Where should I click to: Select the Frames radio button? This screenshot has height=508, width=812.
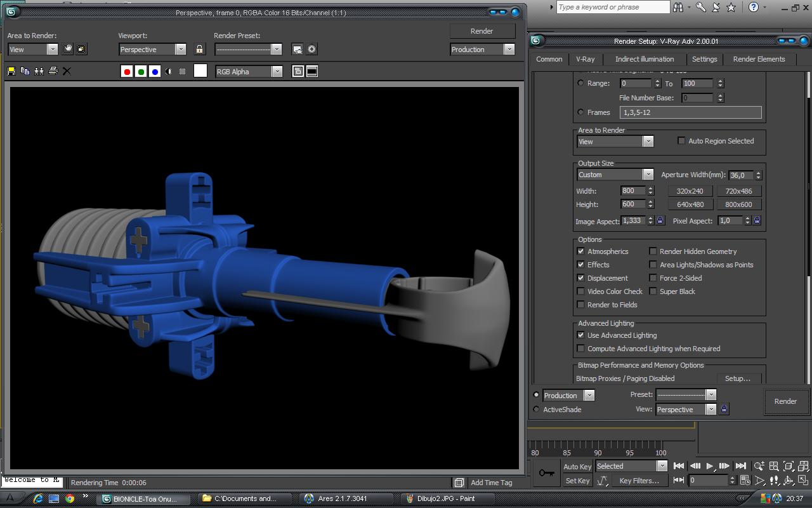(x=580, y=112)
